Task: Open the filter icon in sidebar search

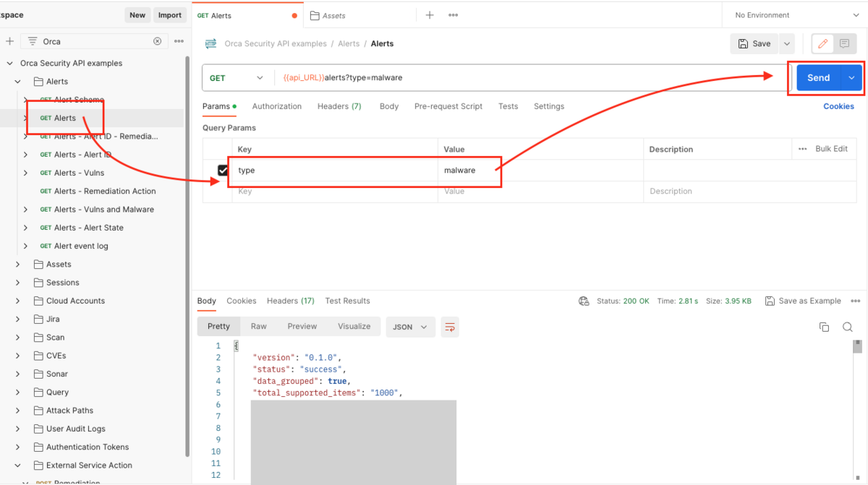Action: [32, 41]
